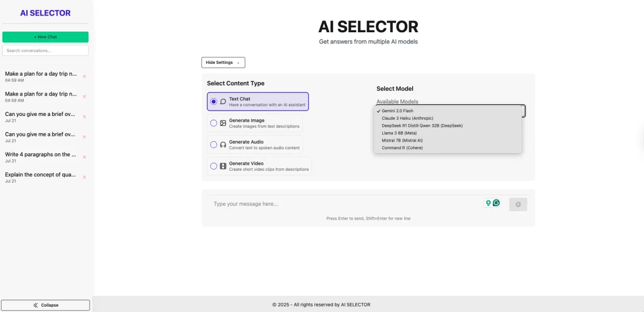
Task: Click the send message button
Action: tap(518, 204)
